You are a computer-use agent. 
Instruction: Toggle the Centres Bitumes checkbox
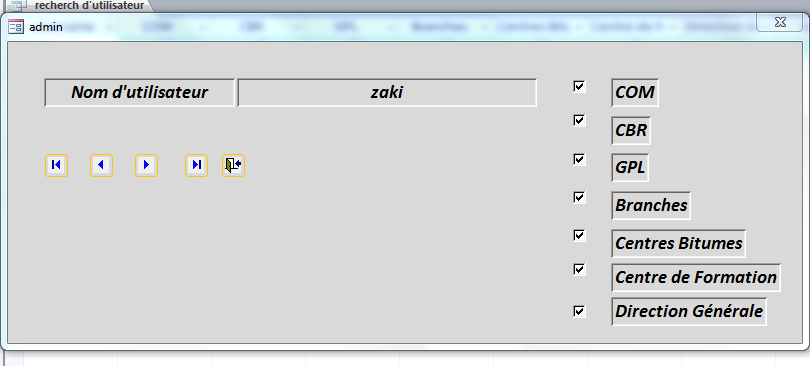[579, 235]
